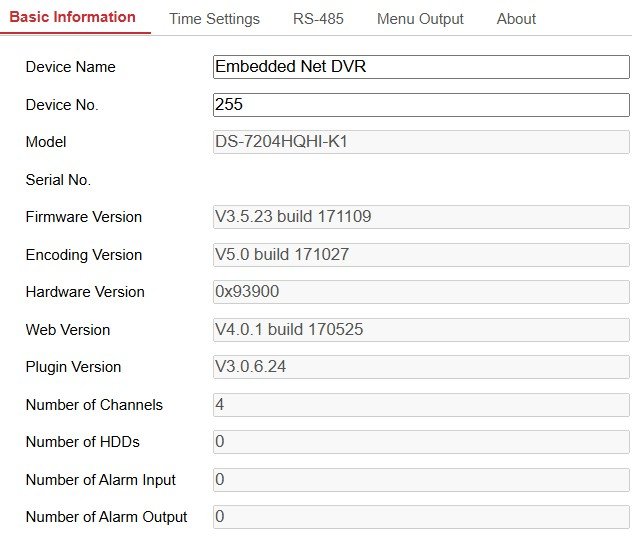Screen dimensions: 632x545
Task: Open the Basic Information tab
Action: [x=72, y=17]
